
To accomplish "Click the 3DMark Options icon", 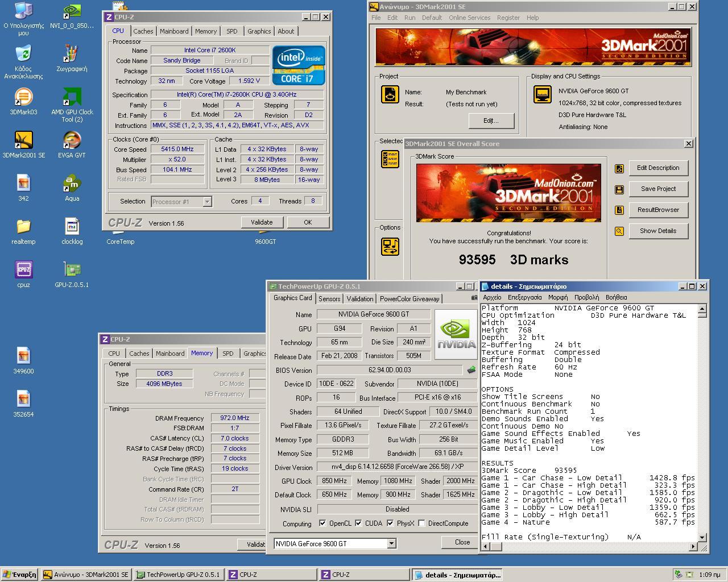I will tap(390, 247).
